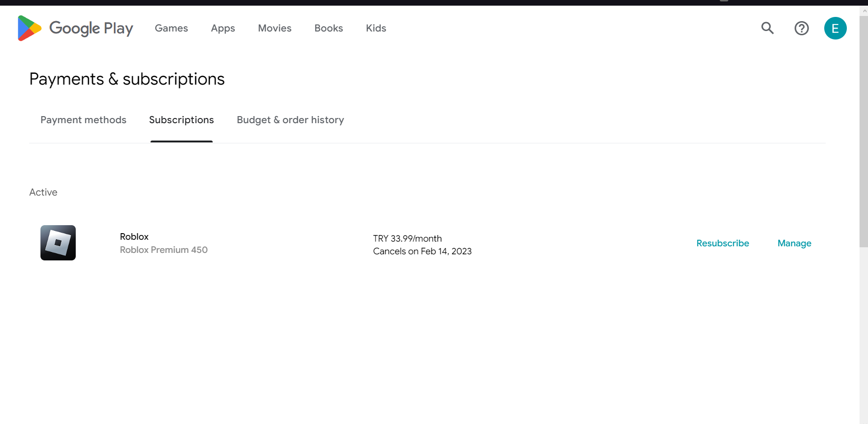Click the Cancels on Feb 14, 2023 text
868x424 pixels.
422,251
